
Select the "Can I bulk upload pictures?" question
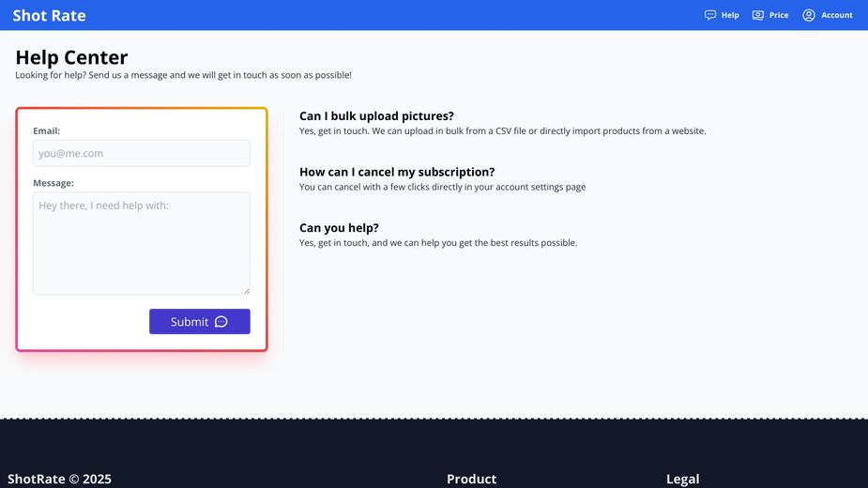[x=376, y=116]
